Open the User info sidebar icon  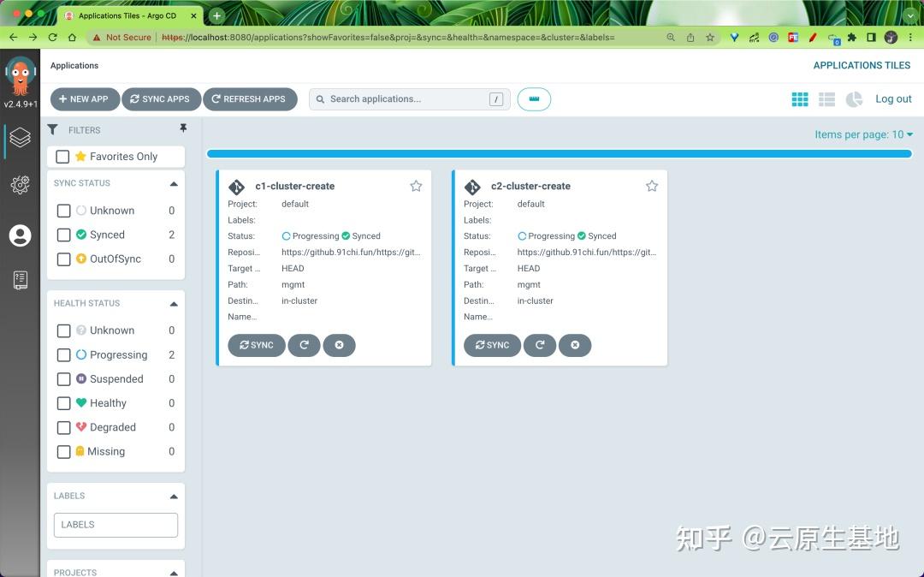tap(20, 235)
